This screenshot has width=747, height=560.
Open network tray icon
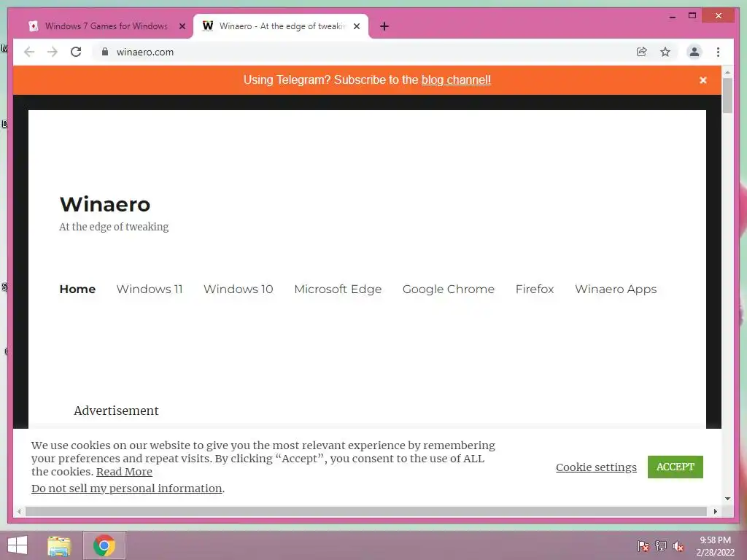661,545
